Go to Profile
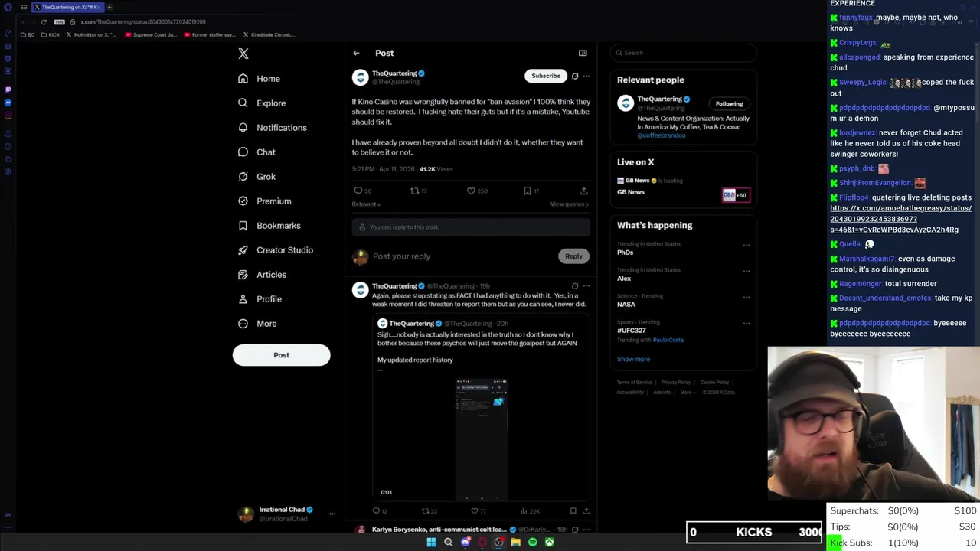The image size is (980, 551). [x=260, y=299]
